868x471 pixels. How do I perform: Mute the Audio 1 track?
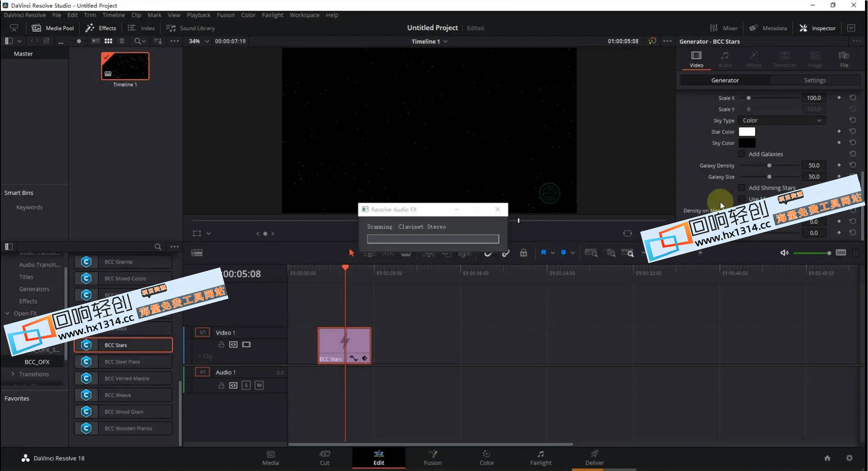259,385
